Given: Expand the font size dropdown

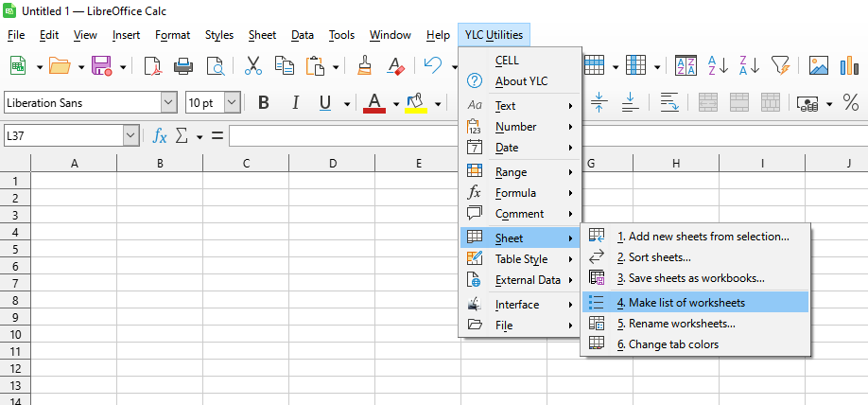Looking at the screenshot, I should click(232, 102).
